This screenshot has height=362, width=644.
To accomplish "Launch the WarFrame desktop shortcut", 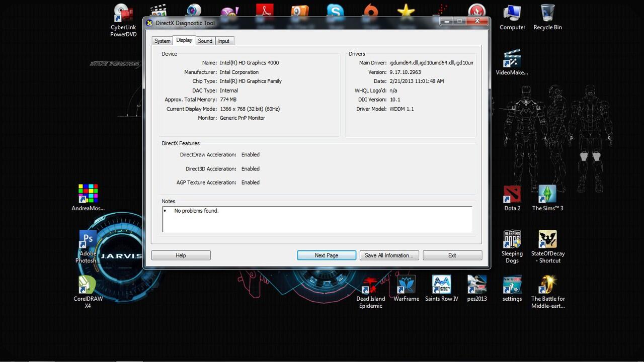I will (406, 289).
